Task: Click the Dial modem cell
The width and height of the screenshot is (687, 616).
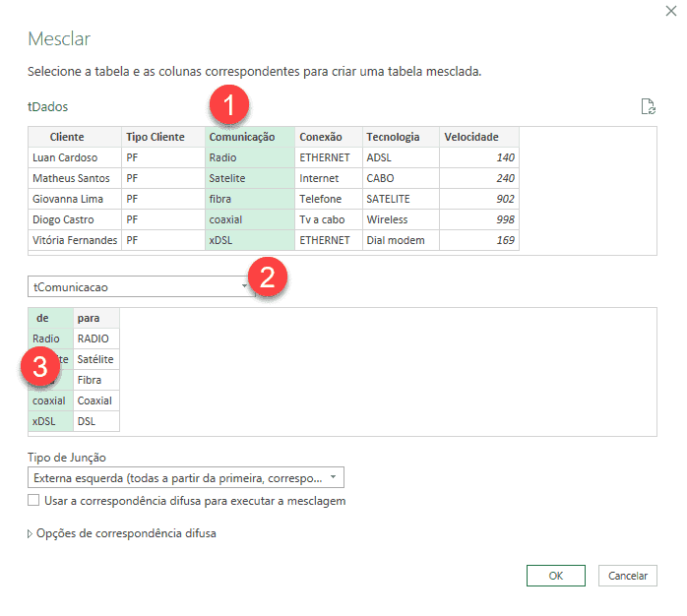Action: (x=401, y=240)
